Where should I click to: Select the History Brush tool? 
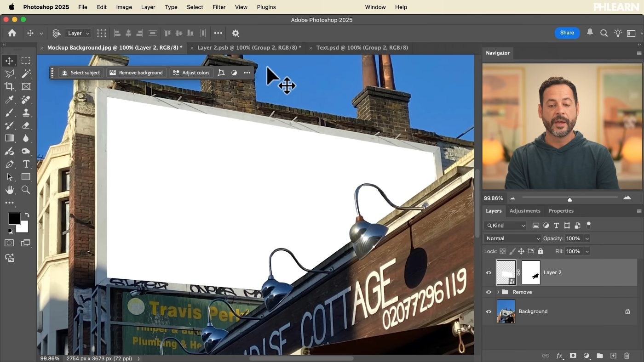pyautogui.click(x=9, y=125)
